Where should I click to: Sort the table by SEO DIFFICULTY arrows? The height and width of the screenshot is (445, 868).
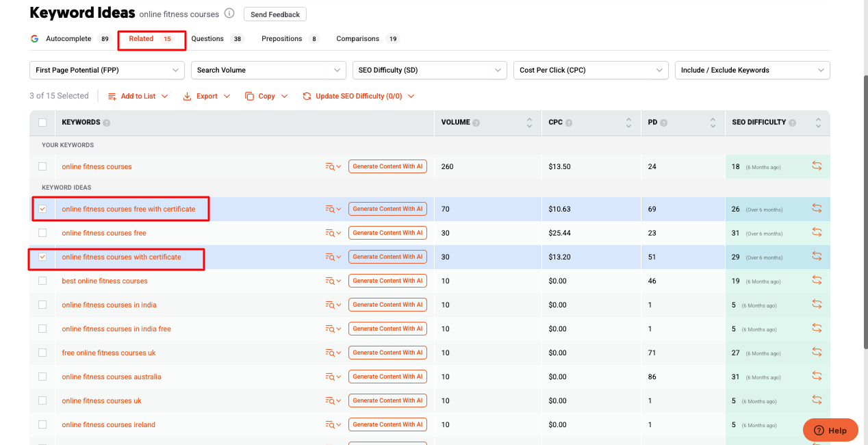(818, 123)
